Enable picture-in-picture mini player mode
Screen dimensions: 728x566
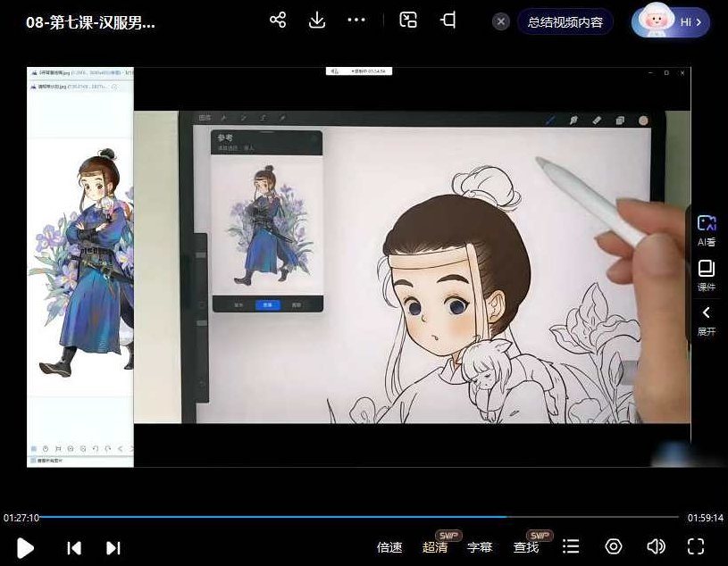pos(408,21)
